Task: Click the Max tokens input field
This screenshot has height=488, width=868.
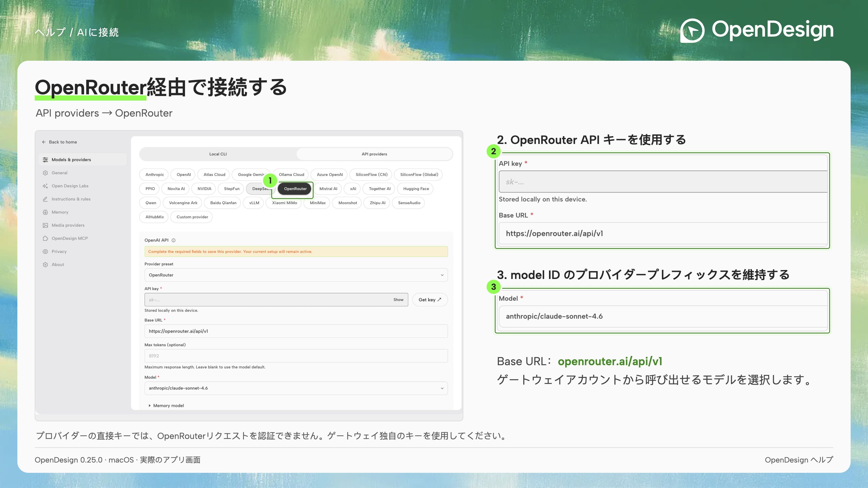Action: 296,356
